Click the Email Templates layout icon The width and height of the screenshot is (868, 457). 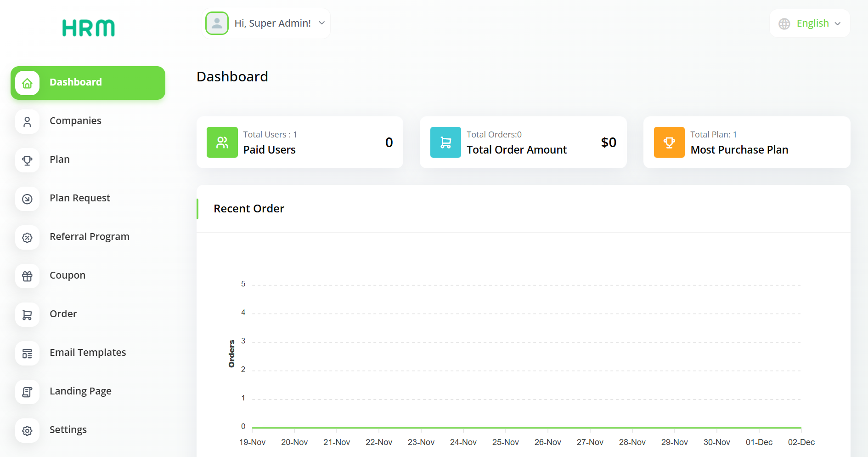tap(27, 354)
